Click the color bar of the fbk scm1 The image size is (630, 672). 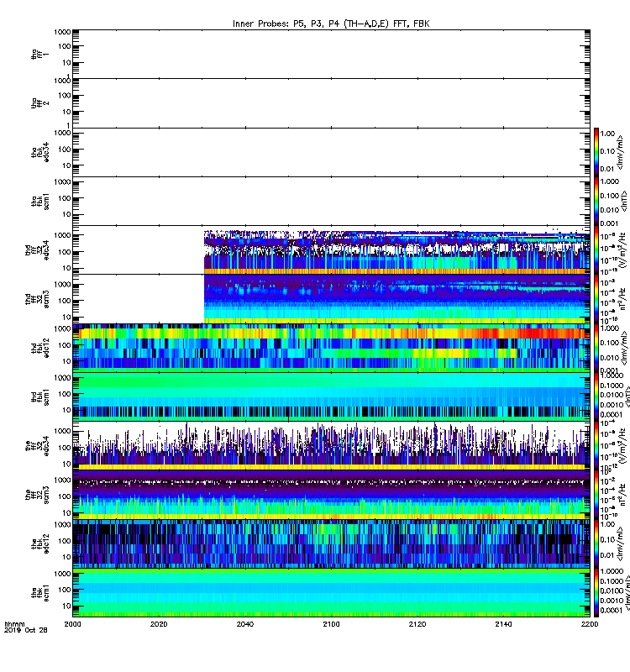[x=596, y=593]
